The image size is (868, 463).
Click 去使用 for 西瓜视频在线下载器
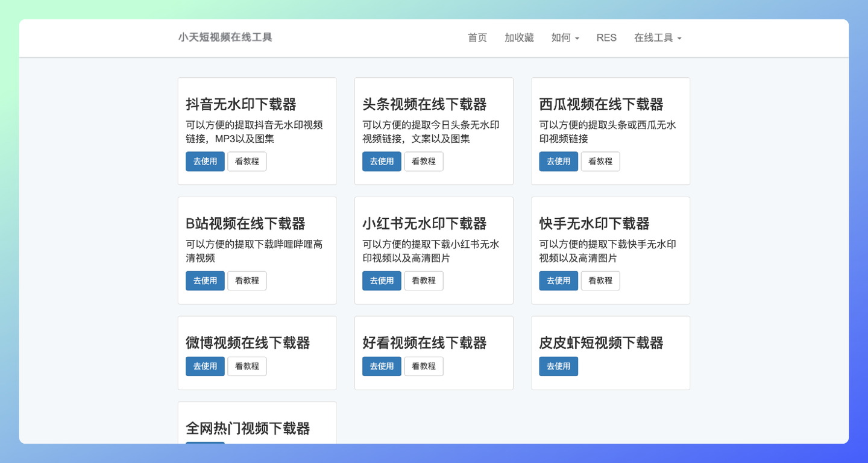click(x=558, y=162)
